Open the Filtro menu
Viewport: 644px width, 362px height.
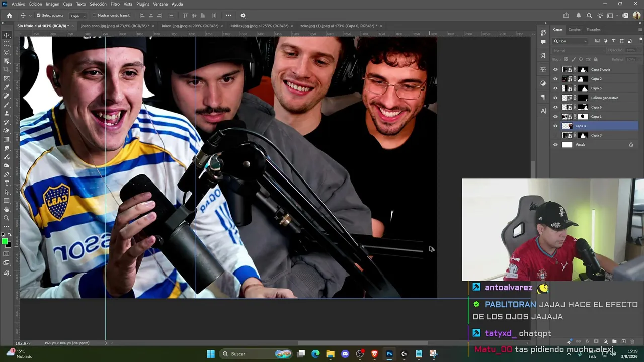point(115,4)
